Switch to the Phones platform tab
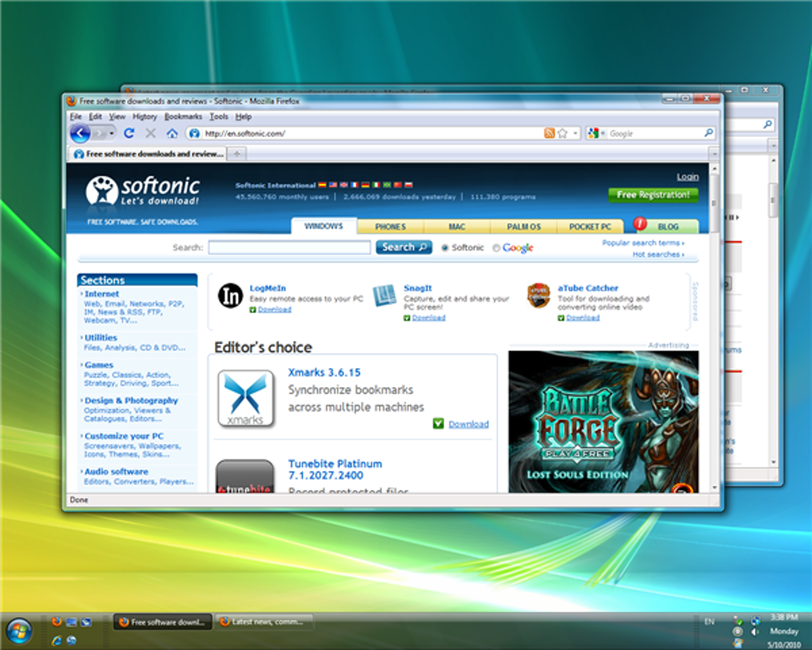Viewport: 812px width, 650px height. (x=390, y=226)
